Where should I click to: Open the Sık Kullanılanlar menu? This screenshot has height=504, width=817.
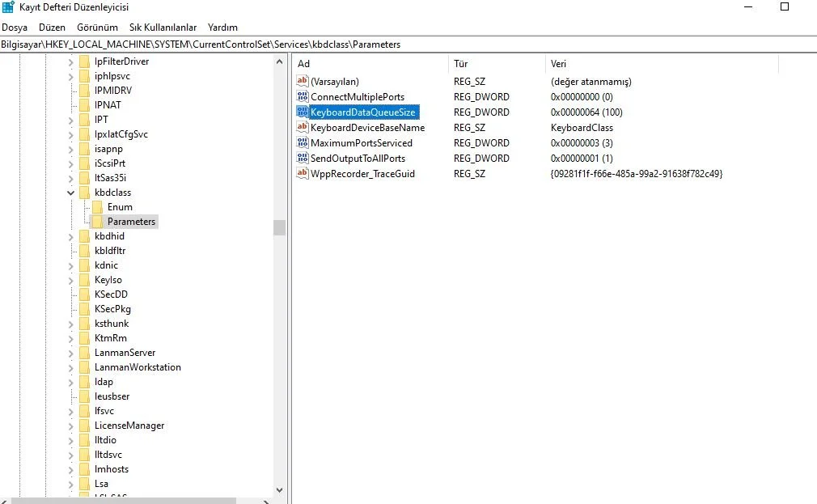[163, 28]
